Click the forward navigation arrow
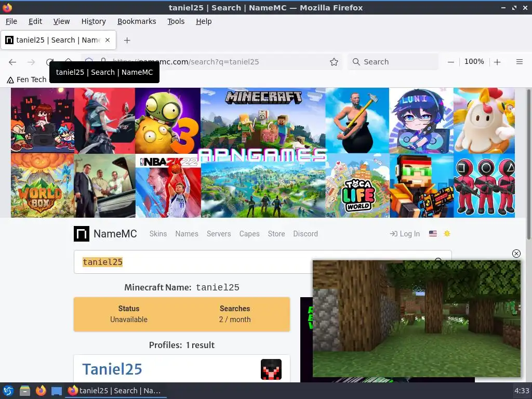Image resolution: width=532 pixels, height=399 pixels. click(x=31, y=62)
